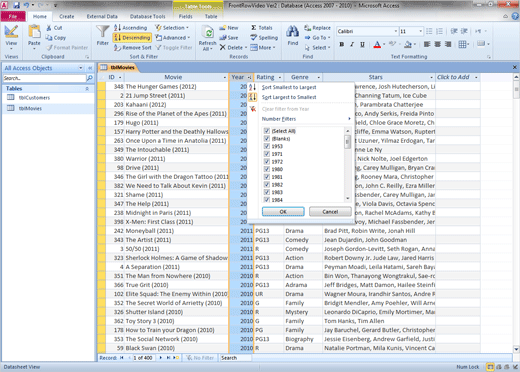Uncheck year 1981 in filter list
520x372 pixels.
267,177
